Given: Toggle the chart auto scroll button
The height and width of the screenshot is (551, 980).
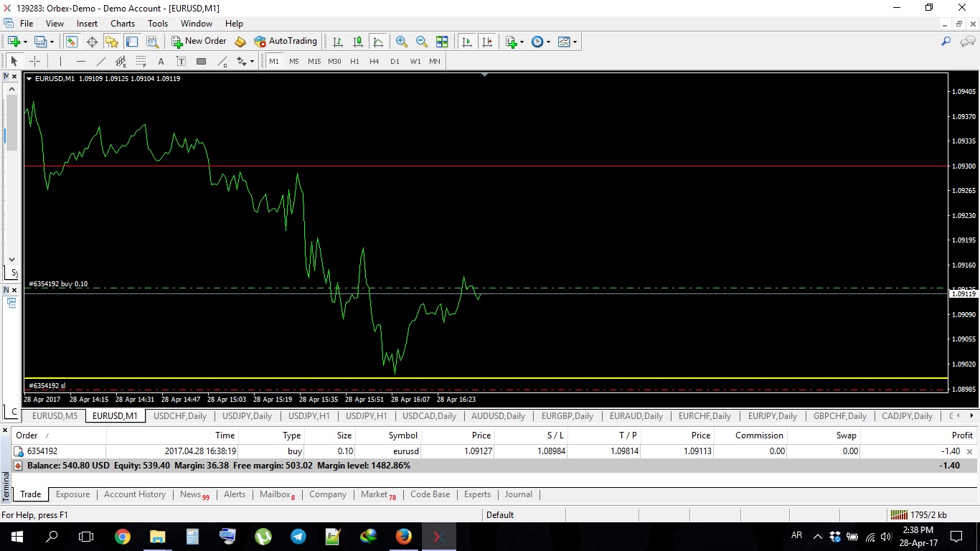Looking at the screenshot, I should coord(467,42).
